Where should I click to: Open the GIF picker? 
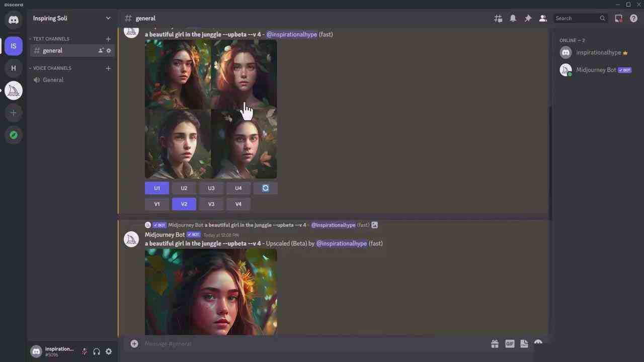(510, 343)
